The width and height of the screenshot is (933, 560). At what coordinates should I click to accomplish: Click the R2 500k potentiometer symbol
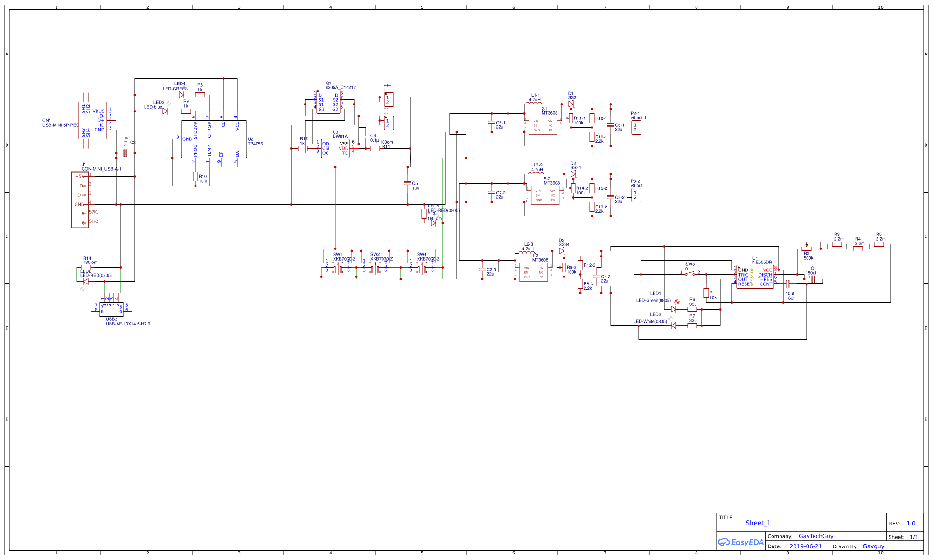tap(807, 249)
